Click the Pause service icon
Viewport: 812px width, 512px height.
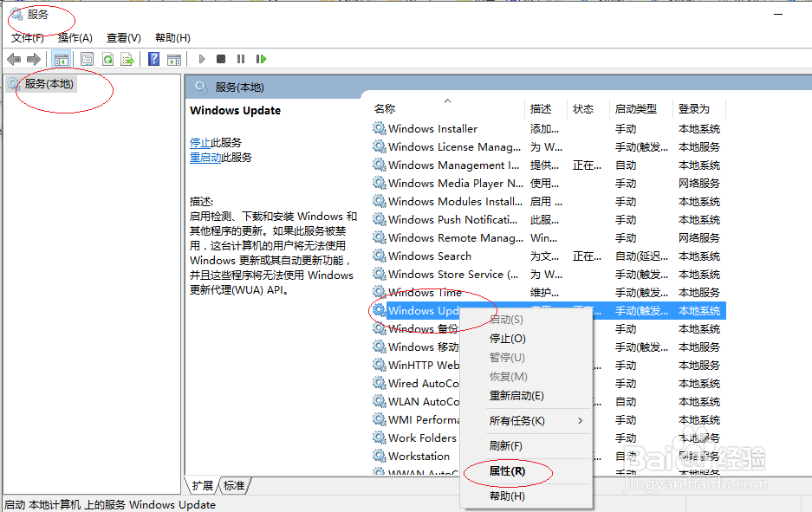[241, 59]
